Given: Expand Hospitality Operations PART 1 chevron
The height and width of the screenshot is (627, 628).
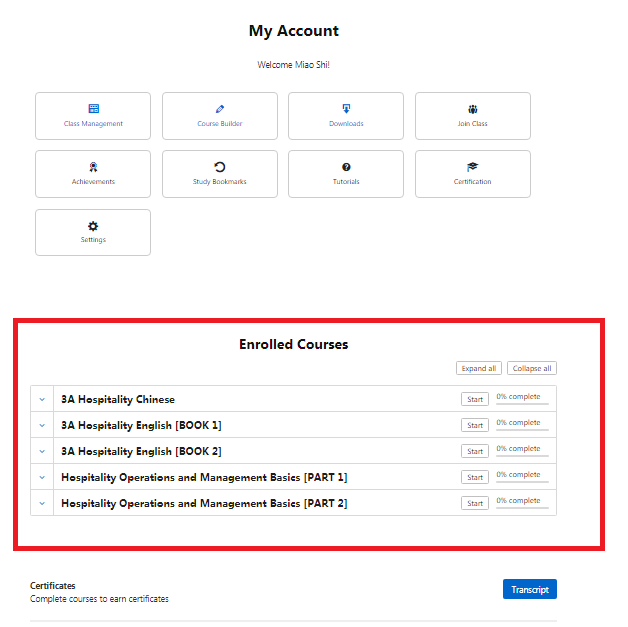Looking at the screenshot, I should tap(42, 477).
